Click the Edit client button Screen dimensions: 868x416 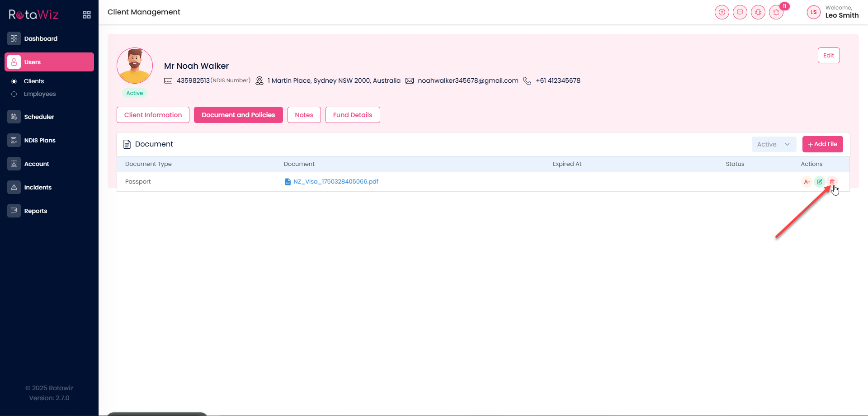point(828,56)
